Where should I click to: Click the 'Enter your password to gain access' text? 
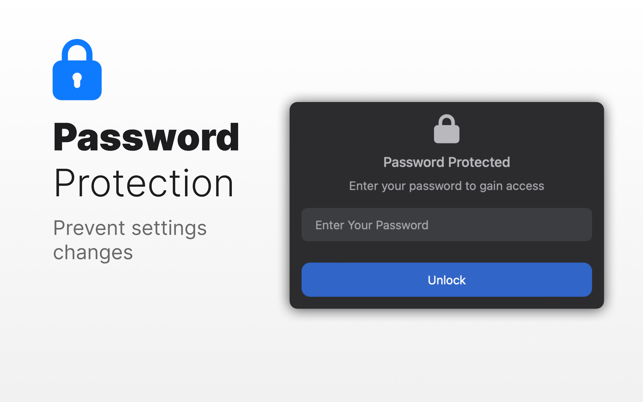(447, 186)
